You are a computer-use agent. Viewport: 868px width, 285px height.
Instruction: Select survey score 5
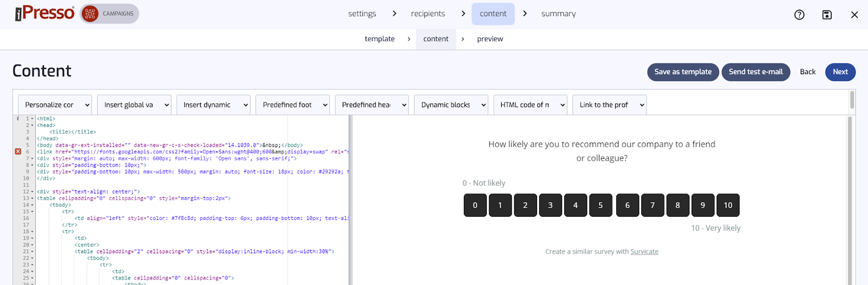point(601,205)
